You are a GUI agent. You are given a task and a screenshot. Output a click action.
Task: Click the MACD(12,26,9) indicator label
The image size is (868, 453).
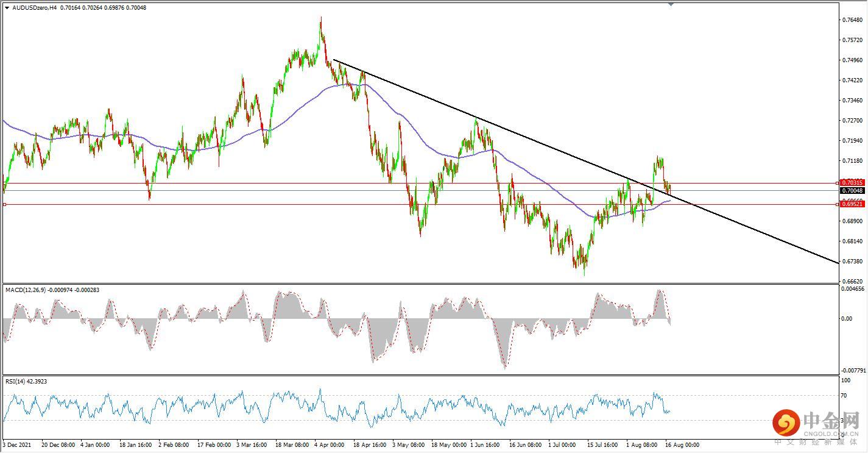[52, 290]
